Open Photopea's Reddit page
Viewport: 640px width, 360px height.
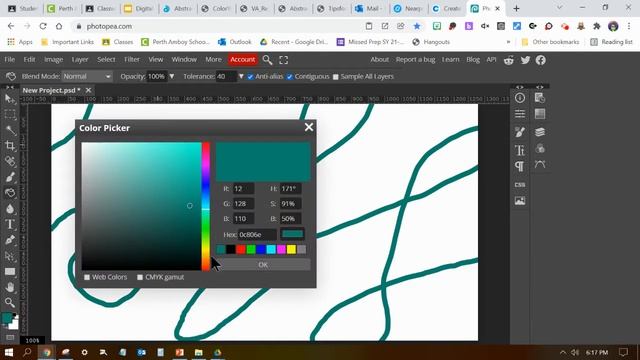(509, 60)
